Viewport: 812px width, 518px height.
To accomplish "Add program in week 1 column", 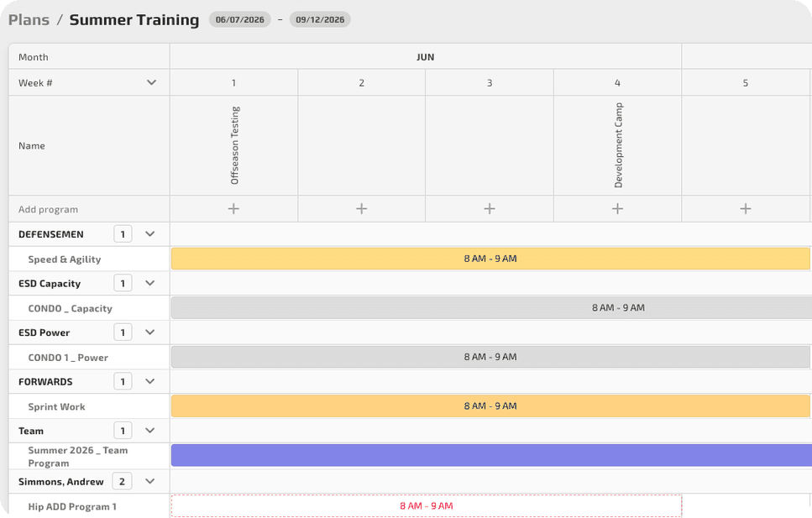I will click(x=233, y=209).
